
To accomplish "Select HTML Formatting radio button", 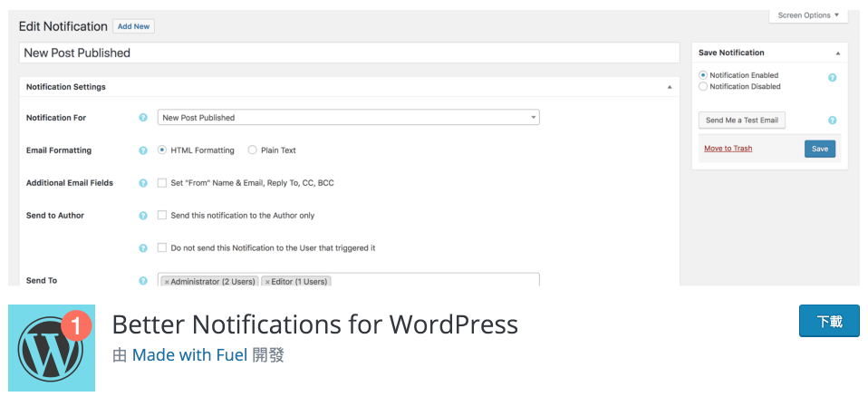I will [162, 150].
